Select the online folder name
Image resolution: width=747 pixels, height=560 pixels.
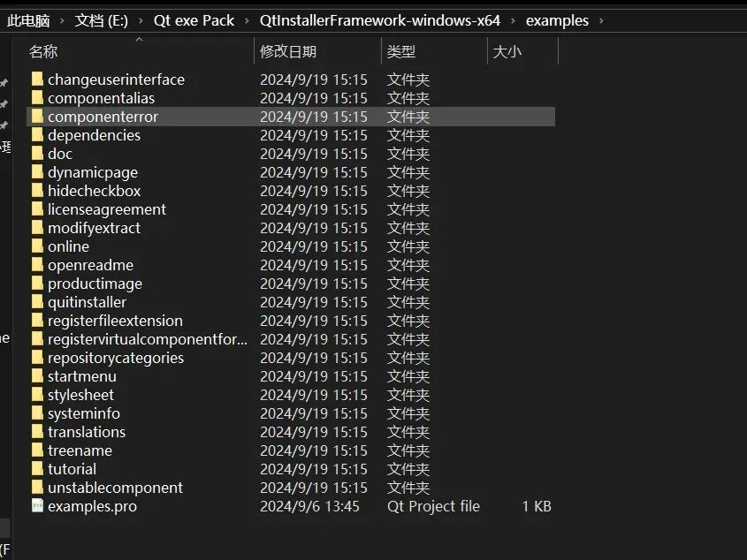pyautogui.click(x=69, y=246)
